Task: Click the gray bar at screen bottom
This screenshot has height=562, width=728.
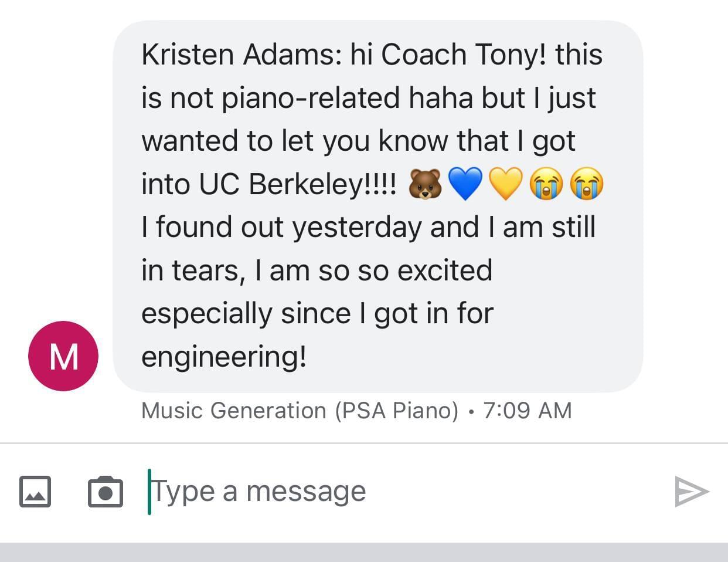Action: (364, 553)
